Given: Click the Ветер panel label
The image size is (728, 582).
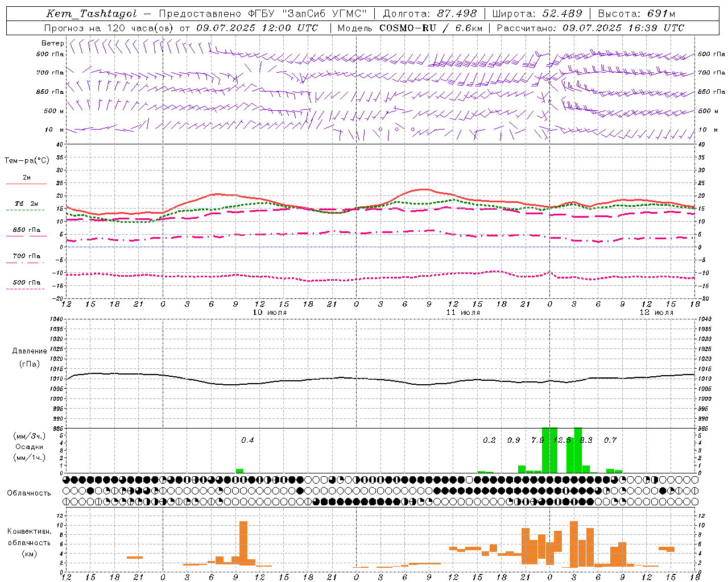Looking at the screenshot, I should click(52, 43).
